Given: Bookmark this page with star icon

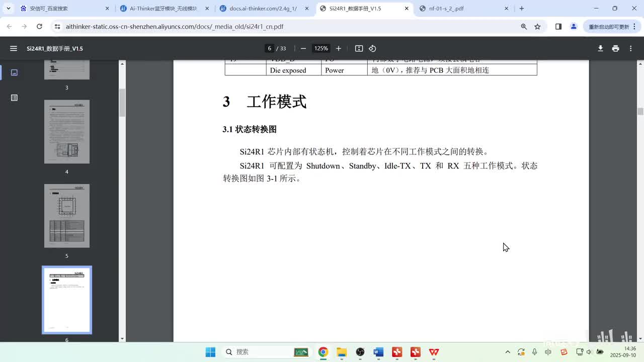Looking at the screenshot, I should (x=537, y=27).
